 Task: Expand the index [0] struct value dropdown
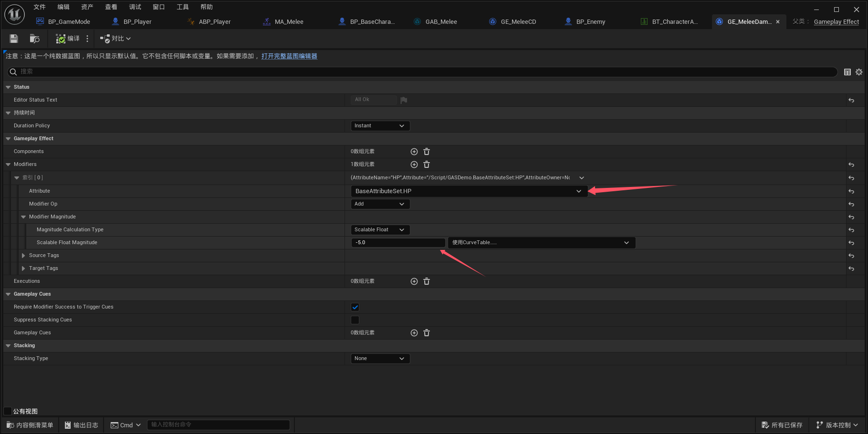tap(582, 178)
